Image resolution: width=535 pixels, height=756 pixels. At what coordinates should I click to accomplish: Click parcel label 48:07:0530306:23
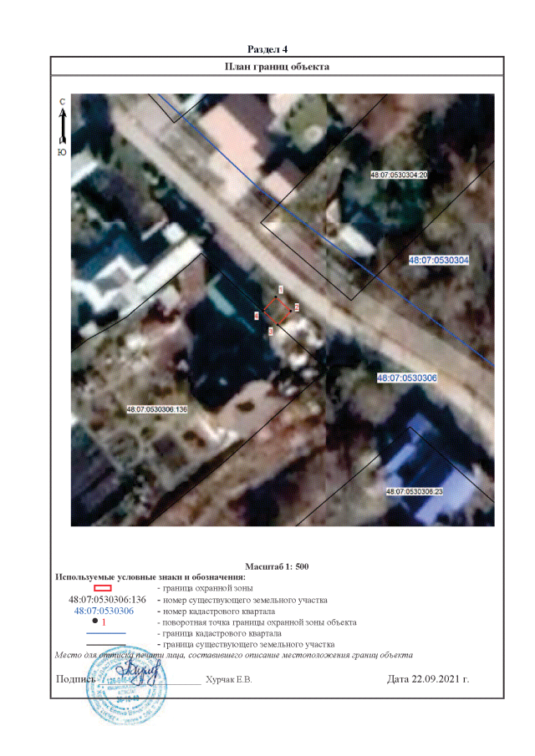click(414, 492)
